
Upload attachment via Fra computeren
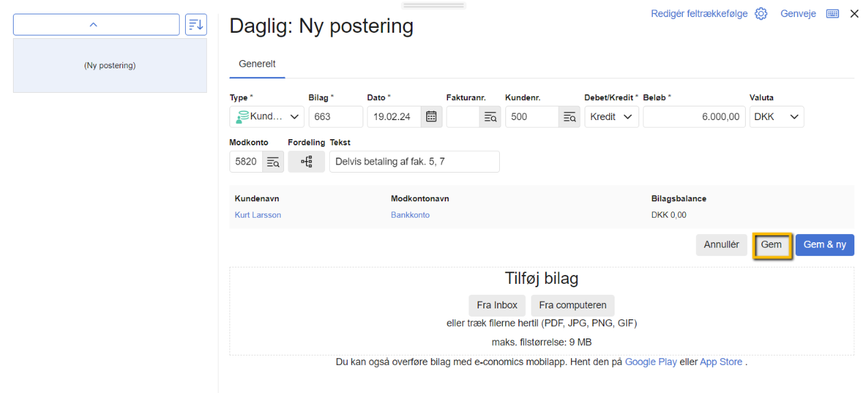click(x=572, y=305)
